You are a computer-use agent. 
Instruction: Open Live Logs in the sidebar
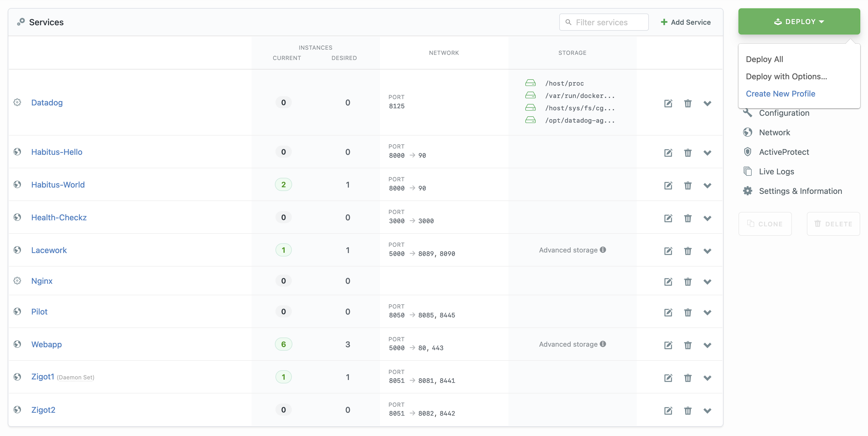[776, 171]
